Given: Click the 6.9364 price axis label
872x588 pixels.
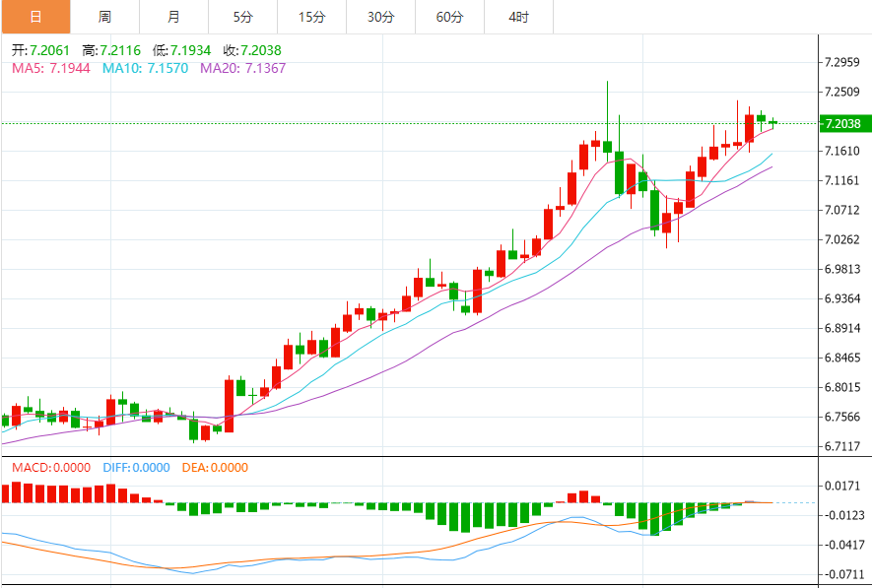Looking at the screenshot, I should (x=842, y=298).
